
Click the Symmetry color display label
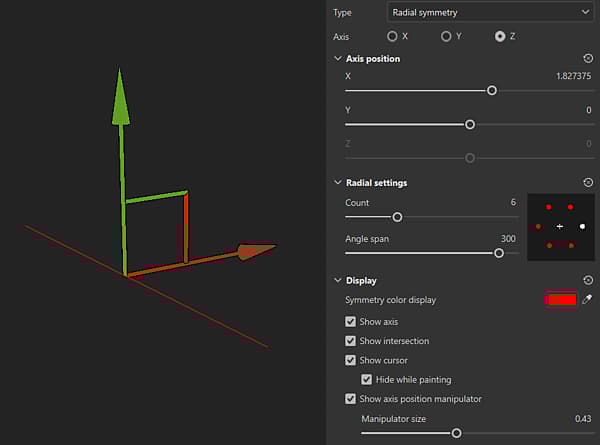pos(390,300)
